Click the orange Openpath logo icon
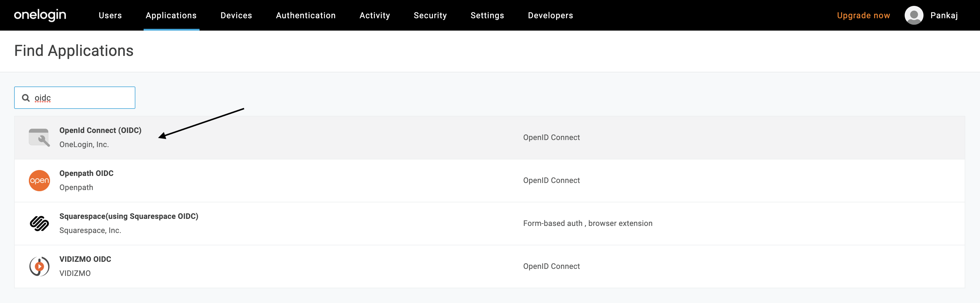 point(39,181)
